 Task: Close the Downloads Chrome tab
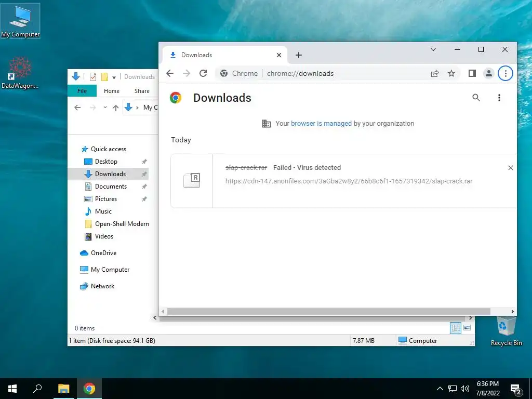coord(279,55)
